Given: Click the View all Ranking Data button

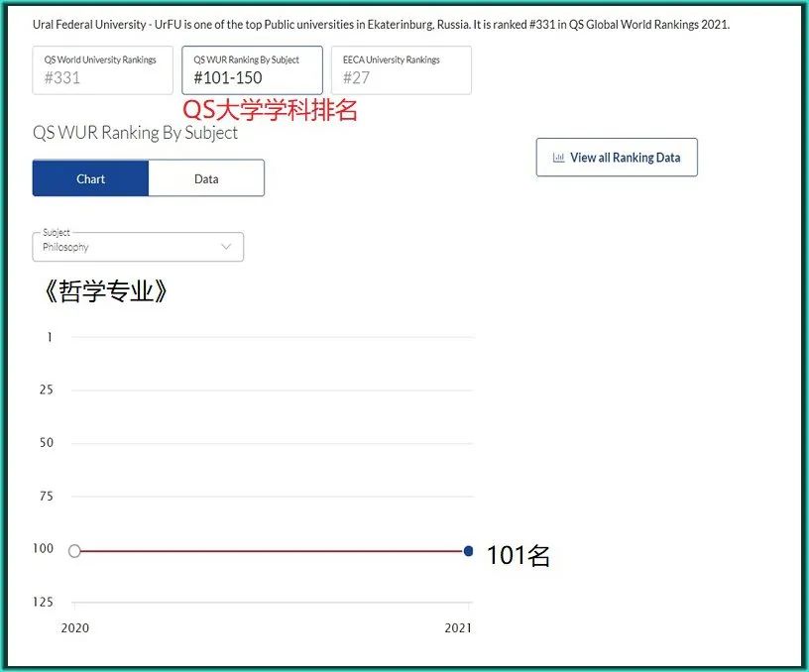Looking at the screenshot, I should (x=617, y=157).
